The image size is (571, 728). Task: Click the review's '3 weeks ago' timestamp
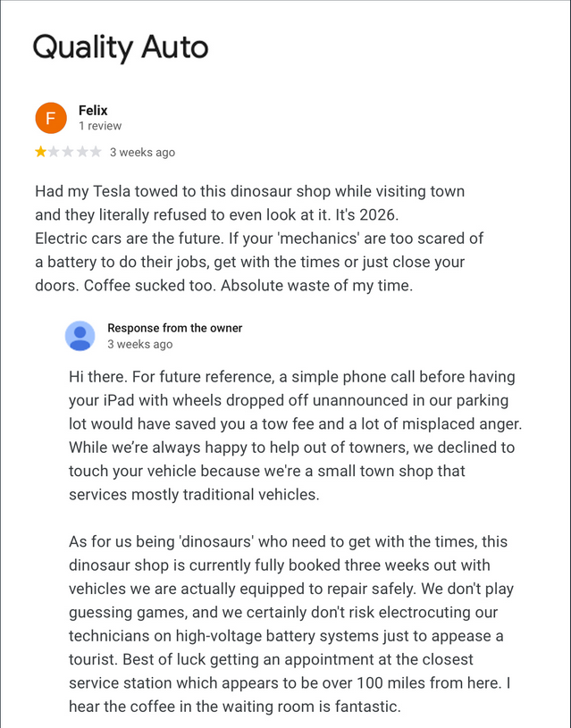point(142,152)
